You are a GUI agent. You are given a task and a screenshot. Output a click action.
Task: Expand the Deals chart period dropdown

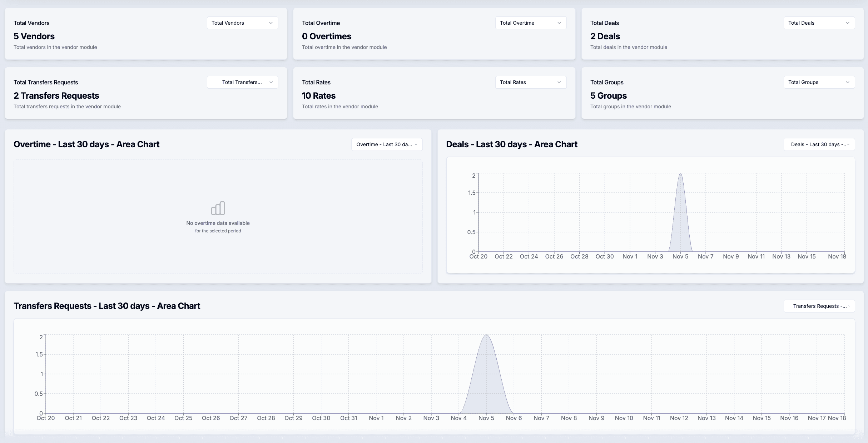[819, 144]
